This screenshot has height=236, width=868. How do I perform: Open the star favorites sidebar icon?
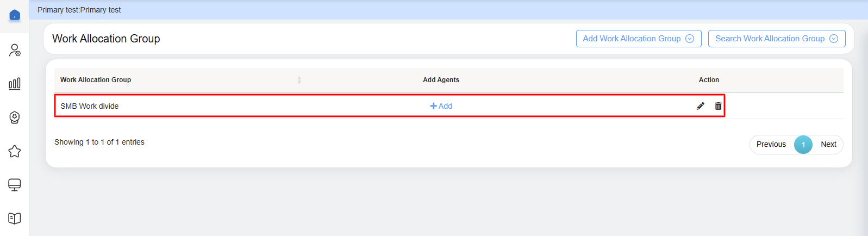click(15, 151)
